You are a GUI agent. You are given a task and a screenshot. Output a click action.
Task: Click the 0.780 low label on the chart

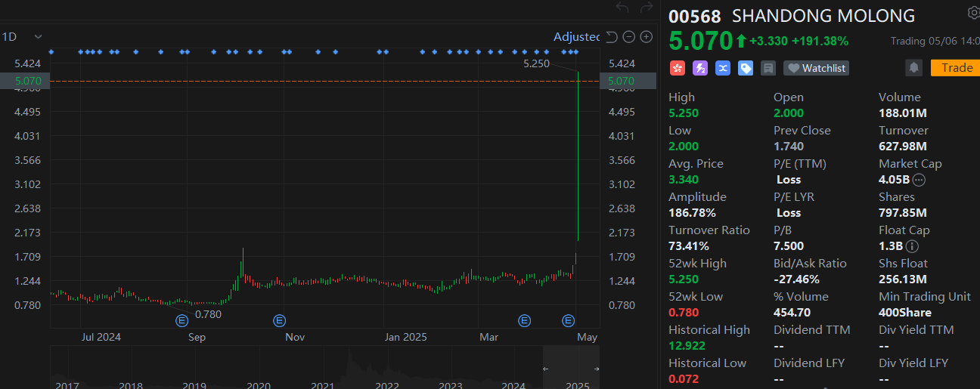pyautogui.click(x=208, y=314)
